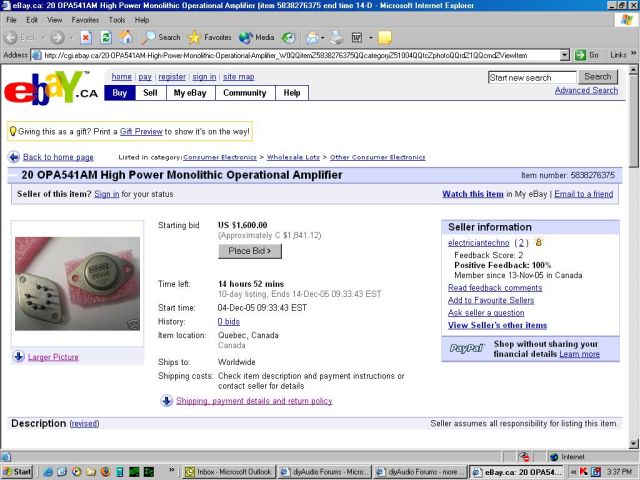
Task: Expand the Back button history dropdown
Action: (43, 38)
